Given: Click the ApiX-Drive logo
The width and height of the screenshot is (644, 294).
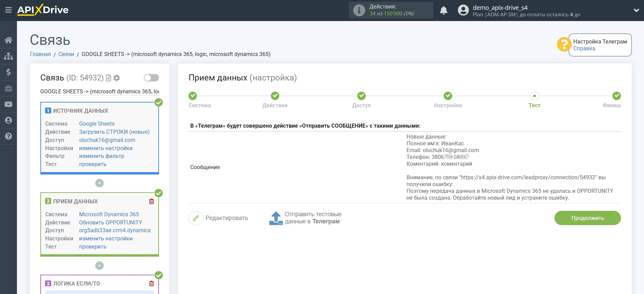Looking at the screenshot, I should tap(43, 10).
